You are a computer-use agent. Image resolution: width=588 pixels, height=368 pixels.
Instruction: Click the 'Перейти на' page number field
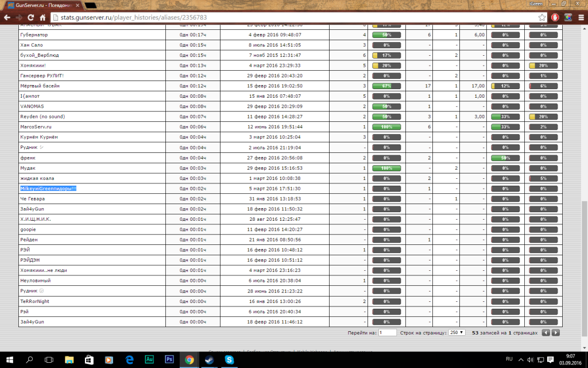coord(388,333)
